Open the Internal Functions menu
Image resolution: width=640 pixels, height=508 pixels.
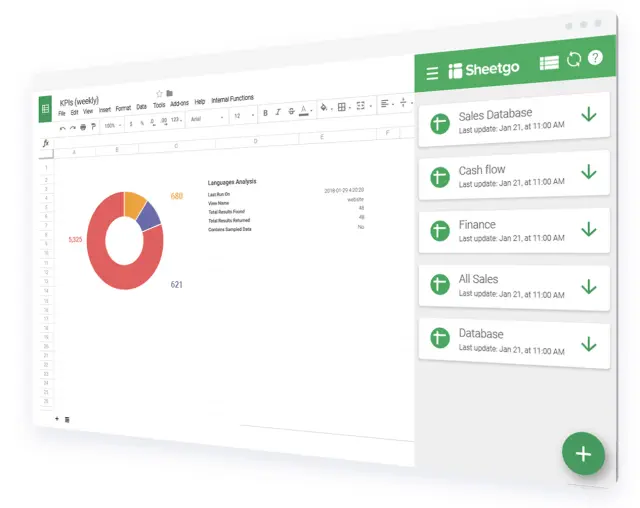[232, 99]
